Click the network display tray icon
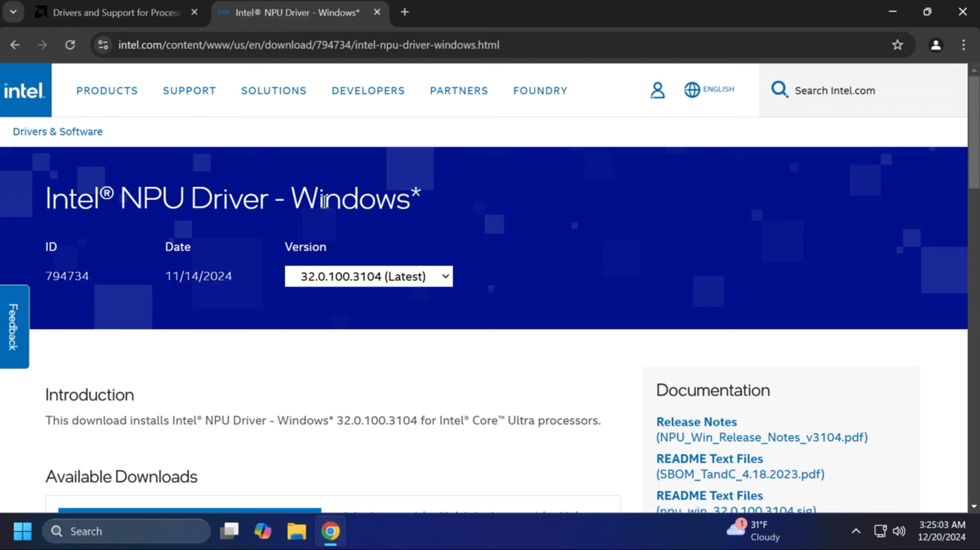The image size is (980, 550). click(x=880, y=531)
